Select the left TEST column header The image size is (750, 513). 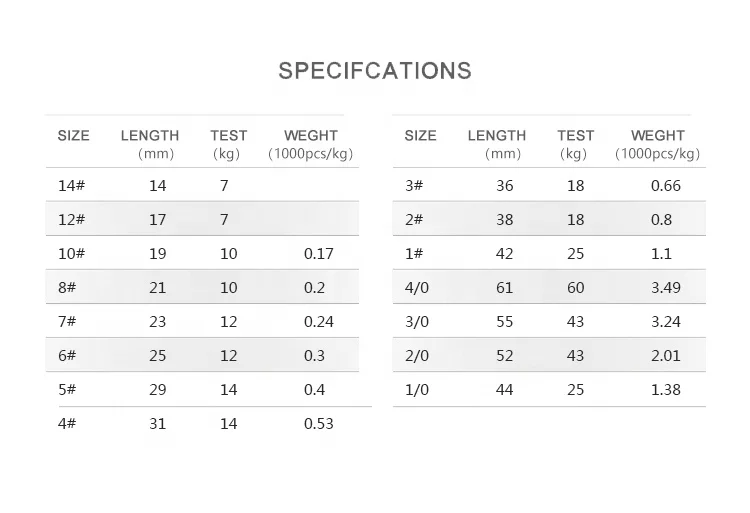(x=228, y=144)
